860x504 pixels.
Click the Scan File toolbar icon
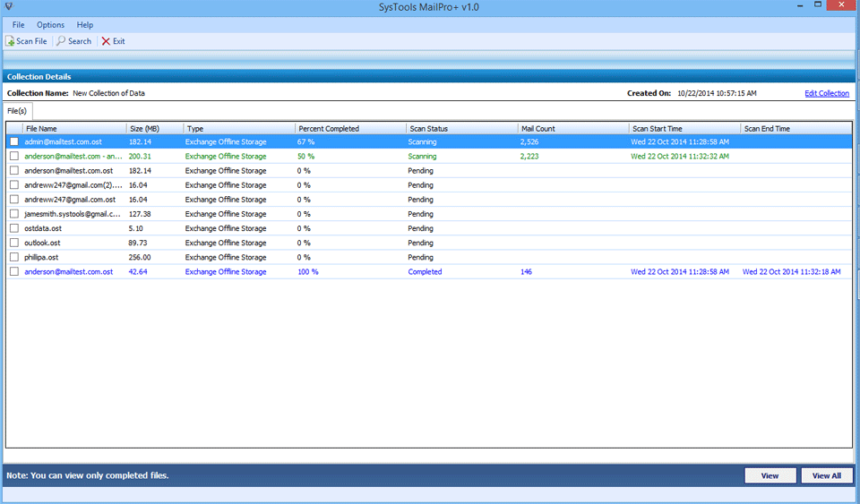pos(10,41)
